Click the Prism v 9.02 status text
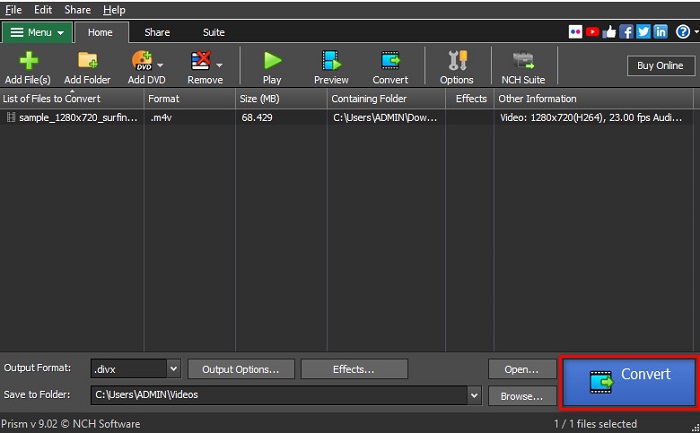700x433 pixels. click(71, 424)
